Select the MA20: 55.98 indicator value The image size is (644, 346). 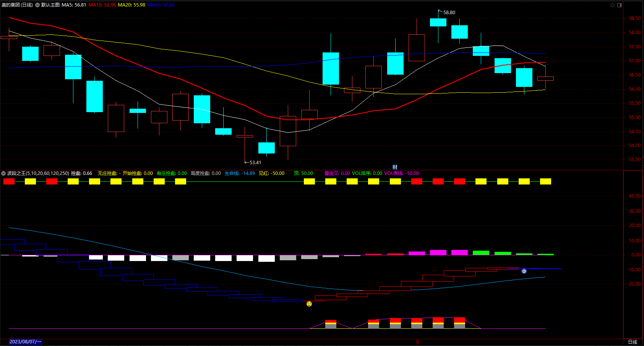(131, 5)
